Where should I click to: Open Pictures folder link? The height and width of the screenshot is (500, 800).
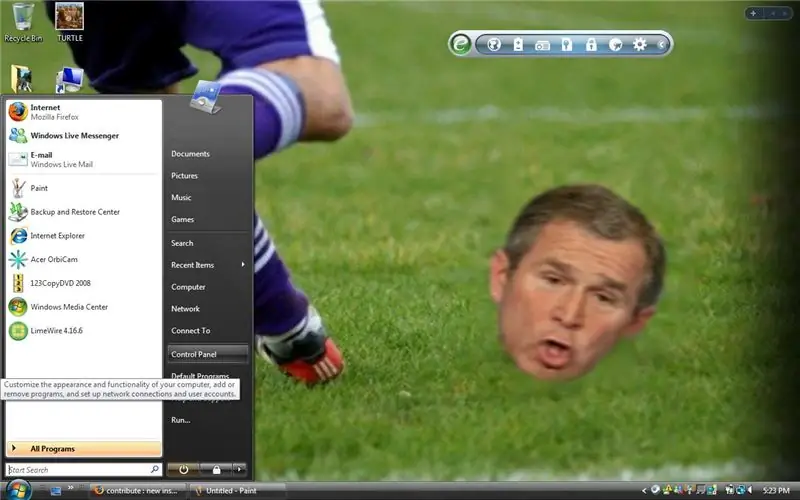point(208,176)
